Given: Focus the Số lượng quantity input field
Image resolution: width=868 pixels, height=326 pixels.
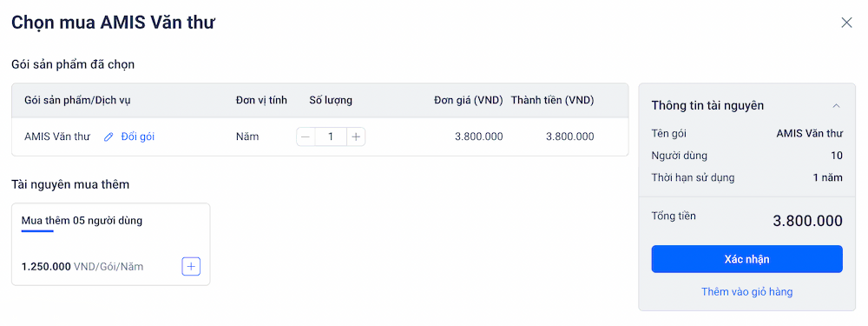Looking at the screenshot, I should pos(331,136).
